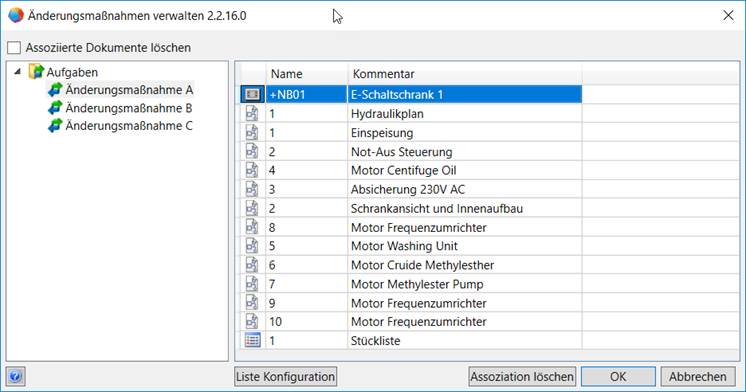Open the Liste Konfiguration dialog
This screenshot has height=392, width=746.
[285, 376]
